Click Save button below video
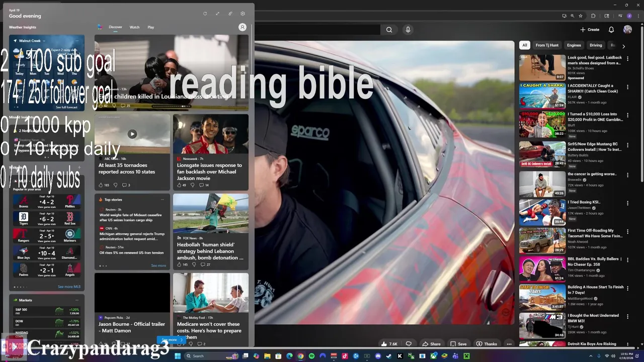 [x=458, y=344]
